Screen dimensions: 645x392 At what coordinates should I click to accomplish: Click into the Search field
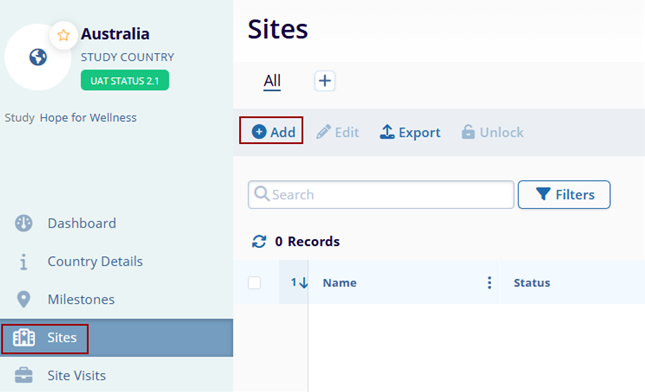point(381,195)
